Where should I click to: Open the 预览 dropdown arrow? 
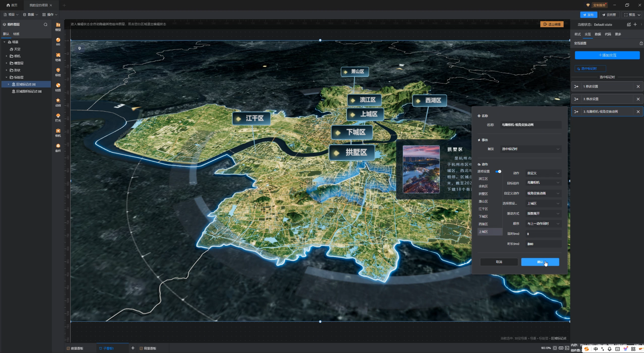pyautogui.click(x=639, y=15)
